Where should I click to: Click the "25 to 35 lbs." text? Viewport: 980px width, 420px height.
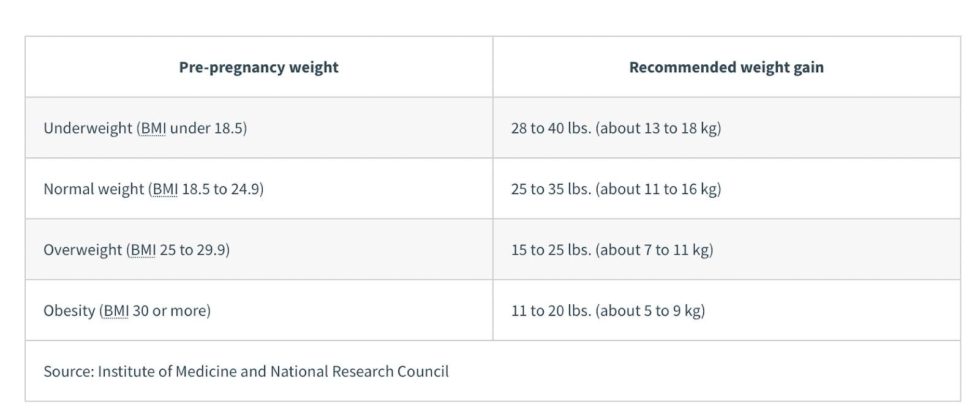pos(551,189)
